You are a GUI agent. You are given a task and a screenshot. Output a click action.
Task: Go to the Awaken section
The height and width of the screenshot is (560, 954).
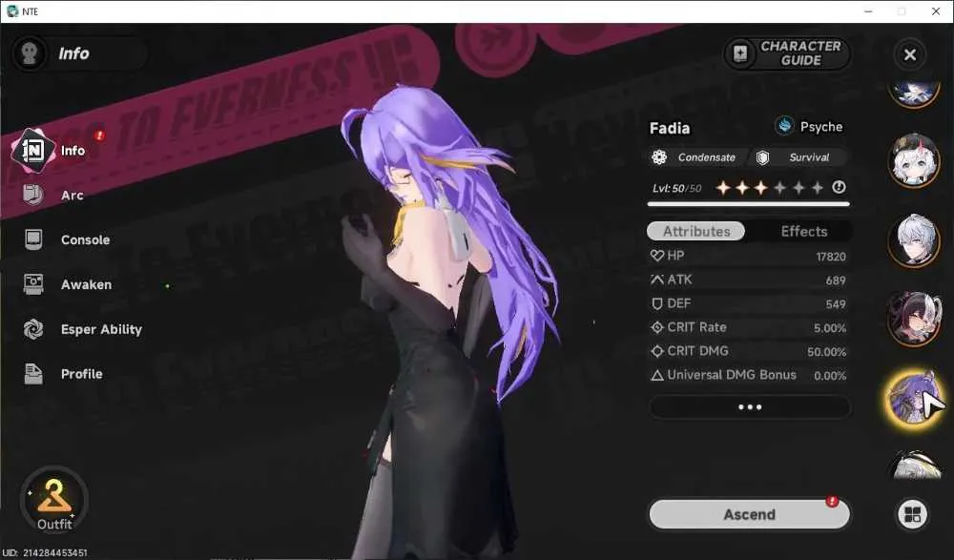86,284
